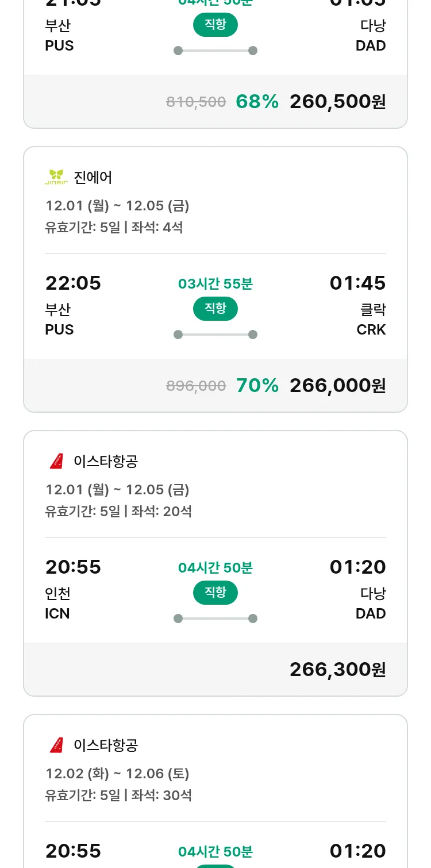The image size is (431, 868).
Task: Open the 진에어 airline name
Action: tap(93, 178)
